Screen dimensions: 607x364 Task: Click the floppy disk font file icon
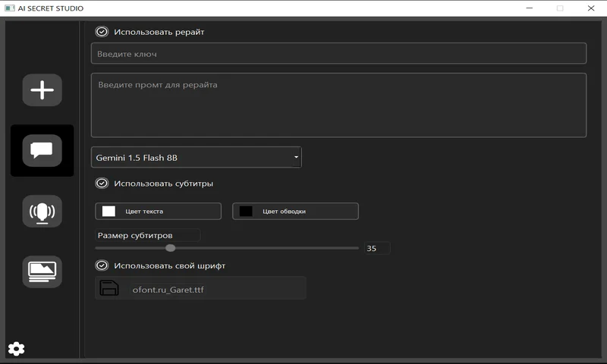point(109,288)
